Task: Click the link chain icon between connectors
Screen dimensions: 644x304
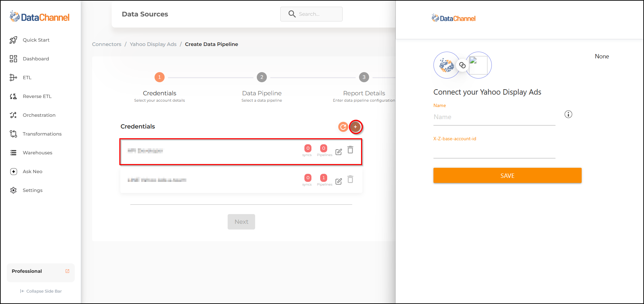Action: pos(463,65)
